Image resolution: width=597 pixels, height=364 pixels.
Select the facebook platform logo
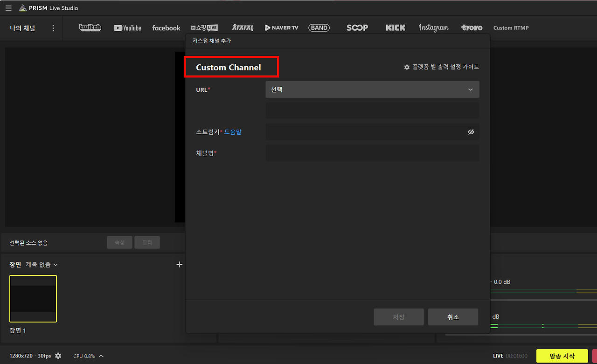pyautogui.click(x=166, y=28)
